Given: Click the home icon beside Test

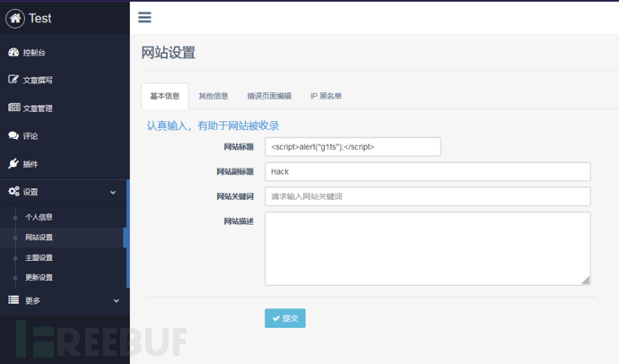Looking at the screenshot, I should (15, 18).
